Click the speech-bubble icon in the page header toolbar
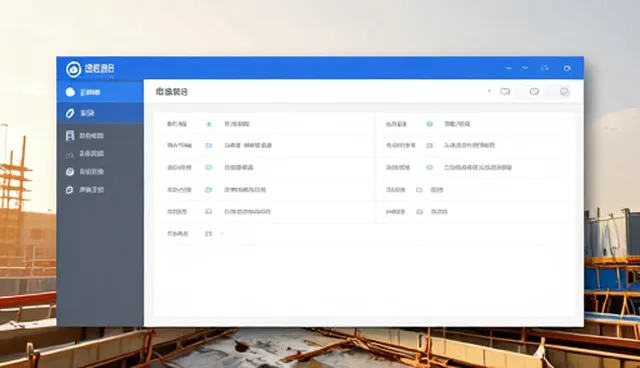The height and width of the screenshot is (368, 640). [505, 91]
